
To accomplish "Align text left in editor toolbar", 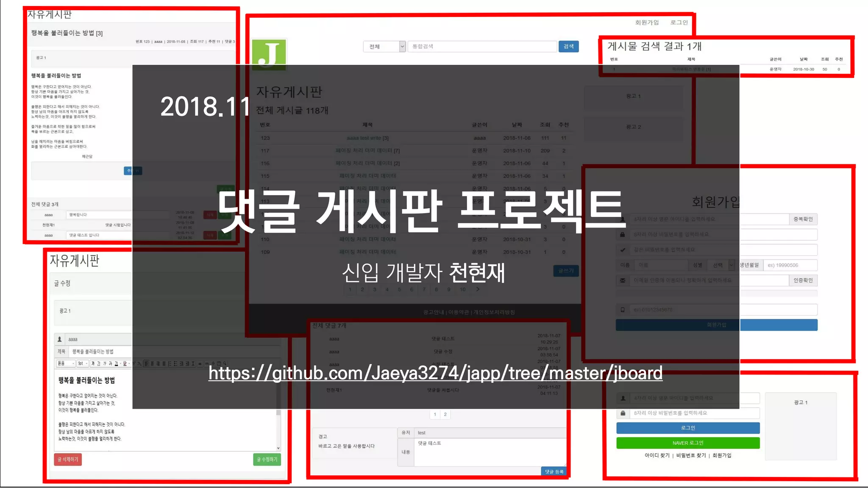I will [x=146, y=363].
